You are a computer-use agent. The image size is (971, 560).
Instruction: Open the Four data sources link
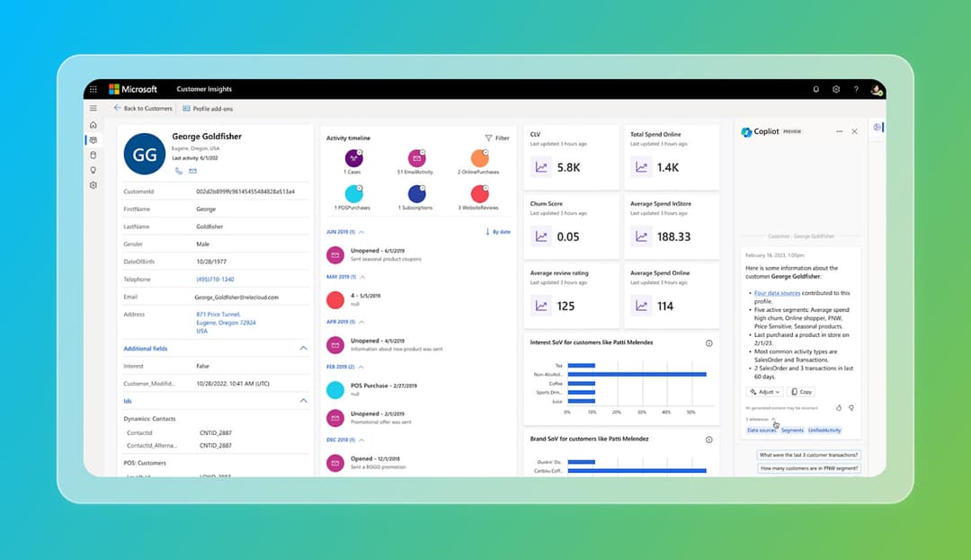(x=777, y=293)
